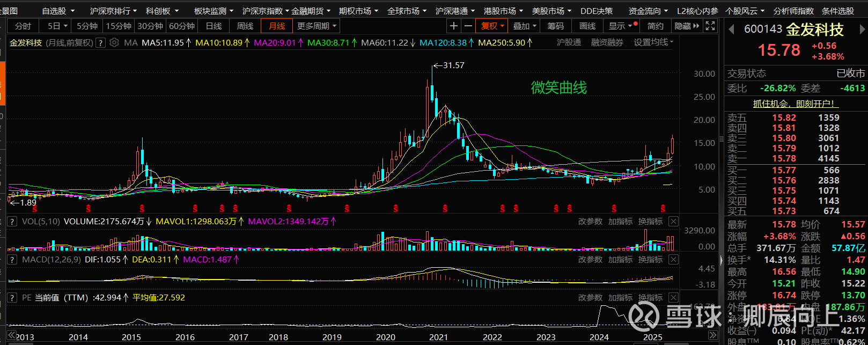This screenshot has height=345, width=868.
Task: Switch to 分时 intraday tab
Action: coord(23,26)
